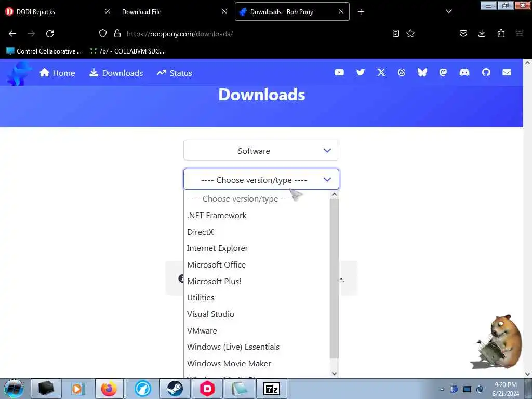The height and width of the screenshot is (399, 532).
Task: Reload the page with the refresh icon
Action: (x=50, y=34)
